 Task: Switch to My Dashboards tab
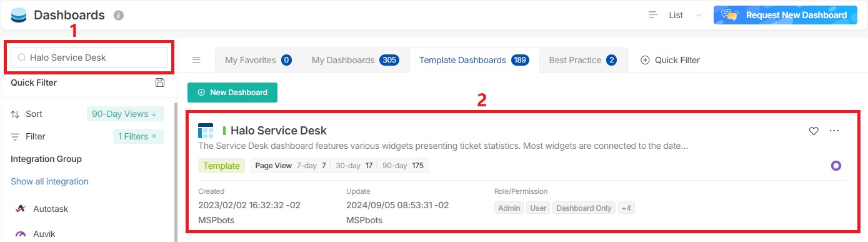coord(355,60)
